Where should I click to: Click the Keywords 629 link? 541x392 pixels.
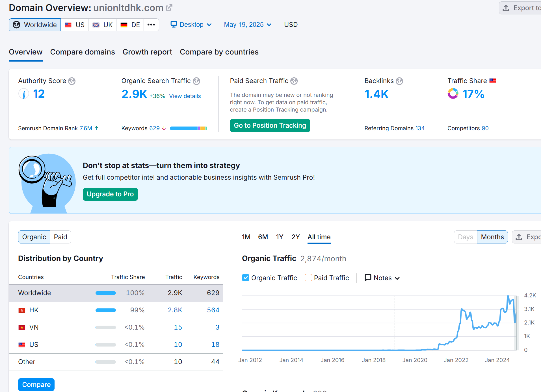click(x=155, y=128)
